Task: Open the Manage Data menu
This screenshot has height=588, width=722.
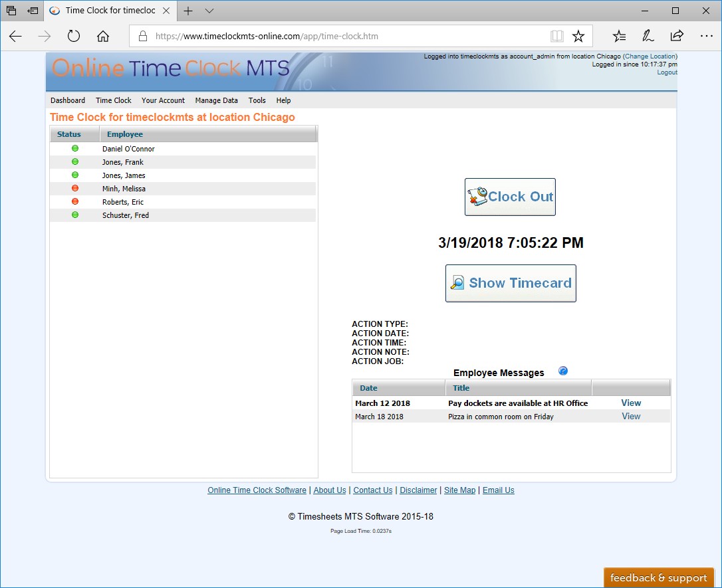Action: 217,100
